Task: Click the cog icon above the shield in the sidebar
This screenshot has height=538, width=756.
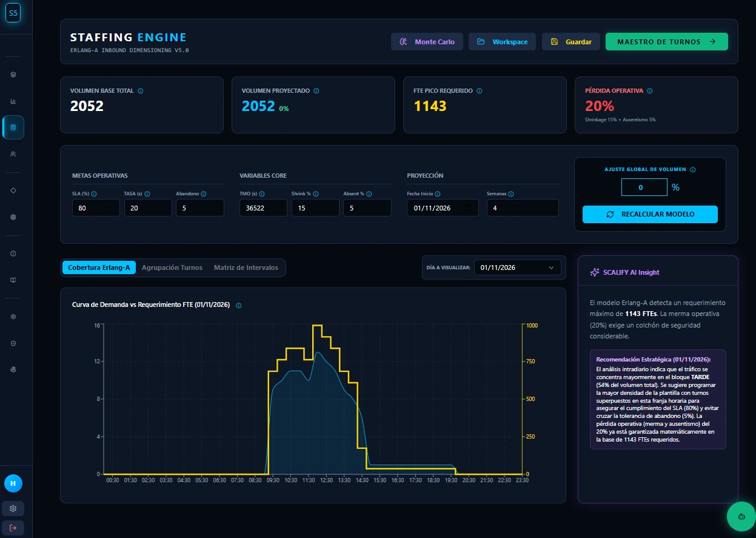Action: [x=13, y=317]
